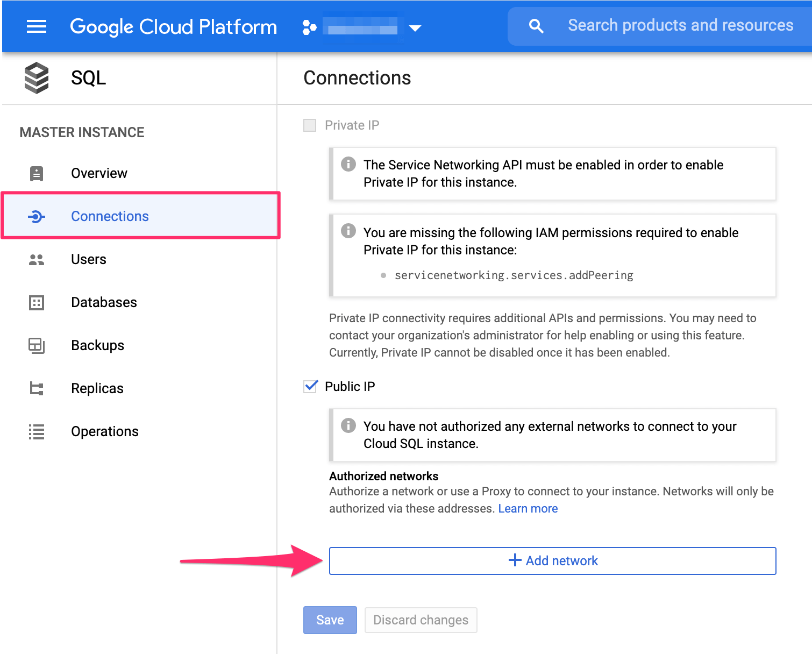Click the Databases grid icon

pos(35,302)
